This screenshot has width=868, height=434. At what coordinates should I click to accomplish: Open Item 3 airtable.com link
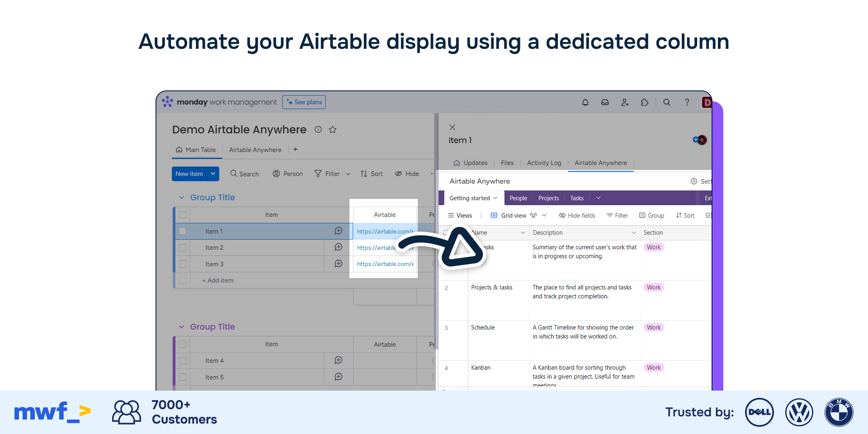pyautogui.click(x=385, y=264)
